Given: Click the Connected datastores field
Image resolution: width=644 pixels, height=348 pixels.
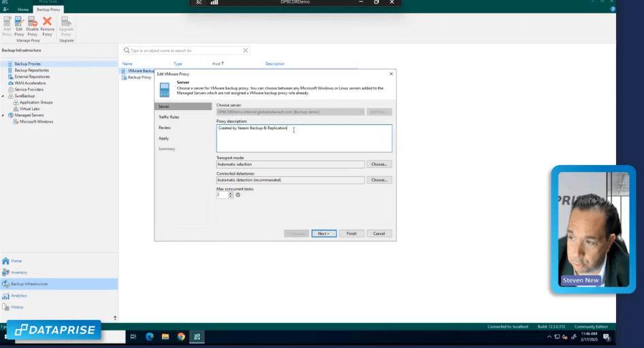Looking at the screenshot, I should (x=290, y=179).
